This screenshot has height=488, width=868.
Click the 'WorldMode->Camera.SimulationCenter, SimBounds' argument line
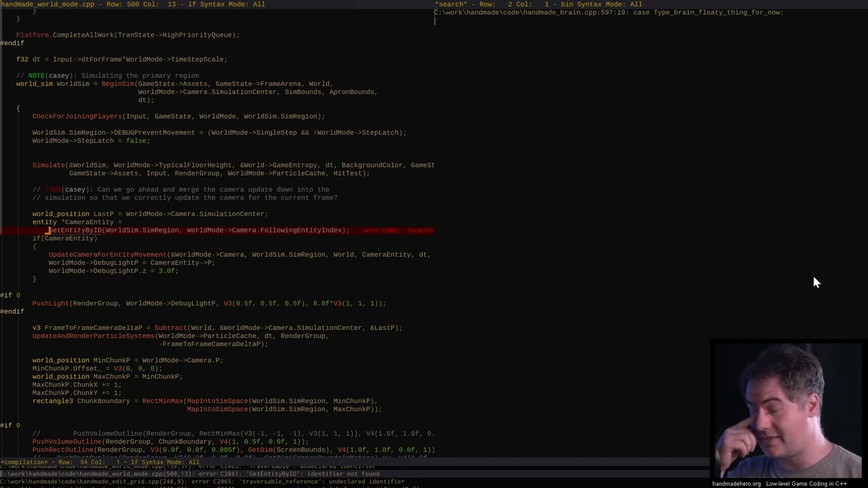258,91
